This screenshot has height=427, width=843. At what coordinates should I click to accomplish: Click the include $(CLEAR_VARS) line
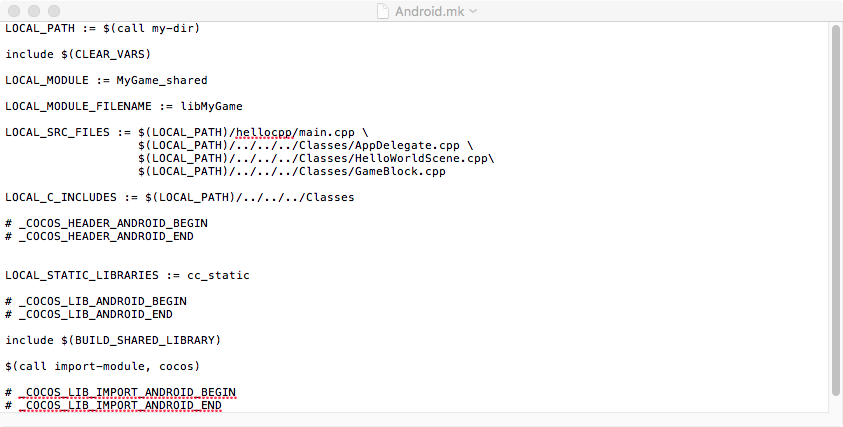(77, 54)
